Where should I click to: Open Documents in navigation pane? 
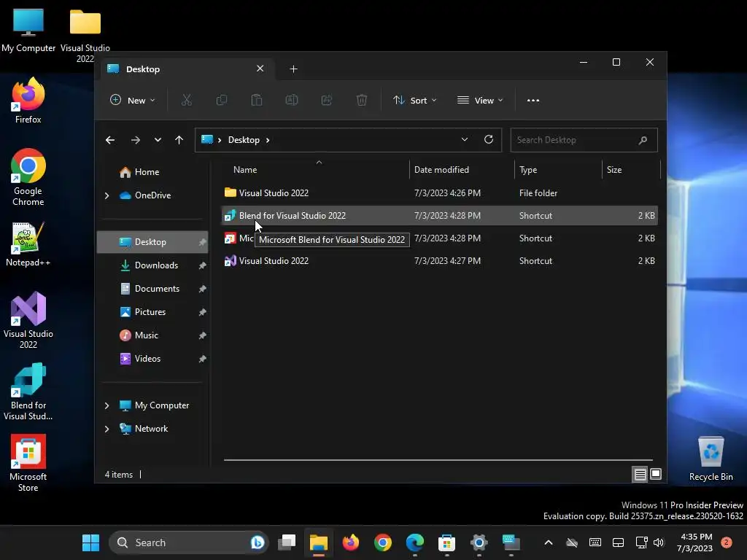pos(157,289)
